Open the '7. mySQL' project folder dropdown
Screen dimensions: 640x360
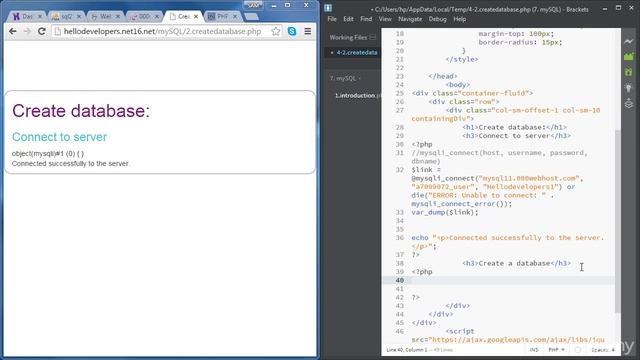pyautogui.click(x=345, y=78)
